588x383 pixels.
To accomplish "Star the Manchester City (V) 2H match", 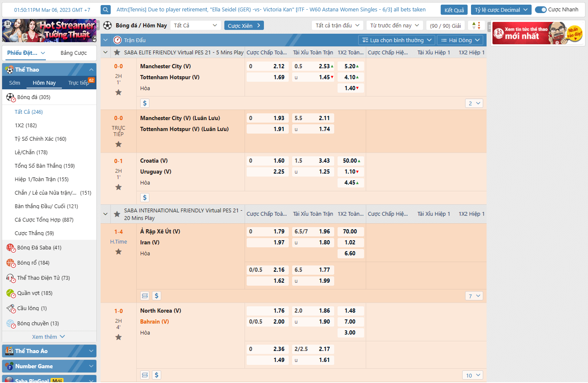I will coord(119,92).
